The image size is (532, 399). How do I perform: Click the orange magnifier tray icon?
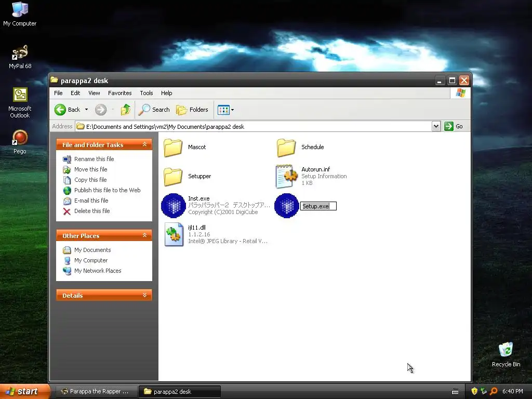click(494, 391)
